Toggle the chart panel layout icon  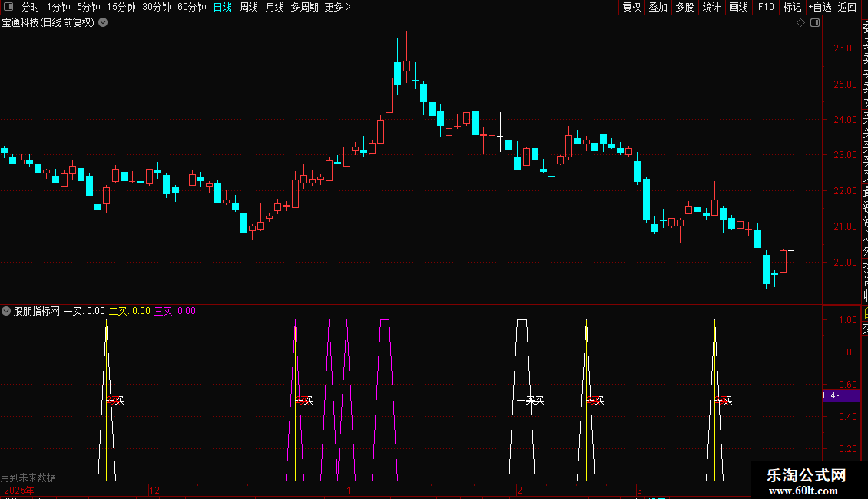(x=815, y=23)
